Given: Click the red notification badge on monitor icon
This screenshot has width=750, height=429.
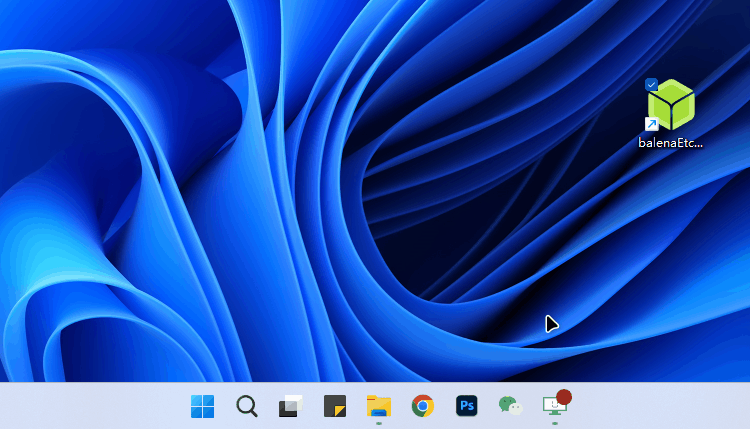Looking at the screenshot, I should [x=564, y=397].
